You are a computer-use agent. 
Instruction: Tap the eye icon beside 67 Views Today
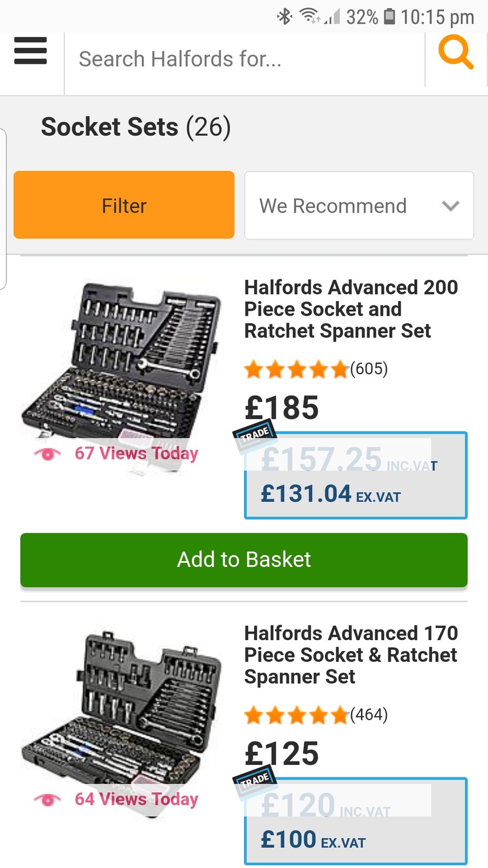coord(48,454)
